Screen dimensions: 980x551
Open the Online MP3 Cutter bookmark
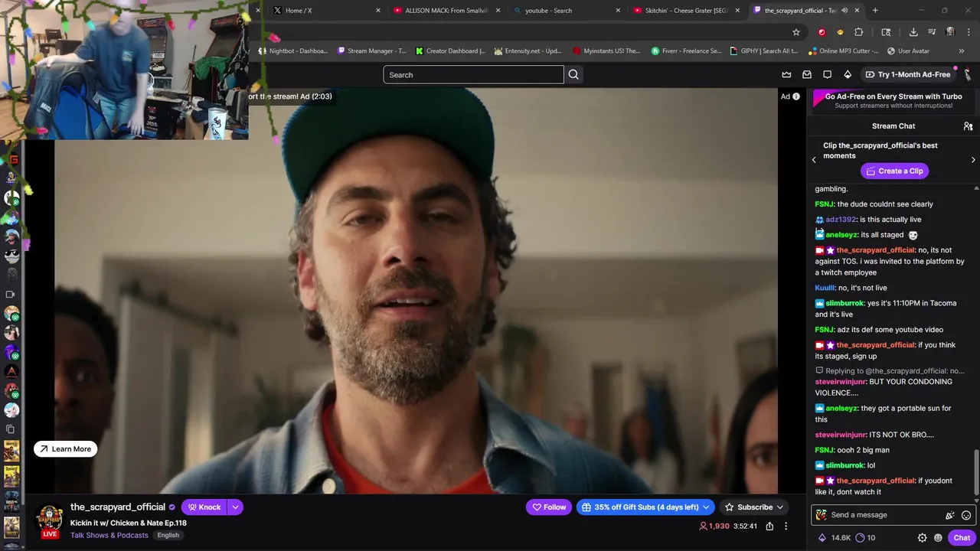click(844, 51)
